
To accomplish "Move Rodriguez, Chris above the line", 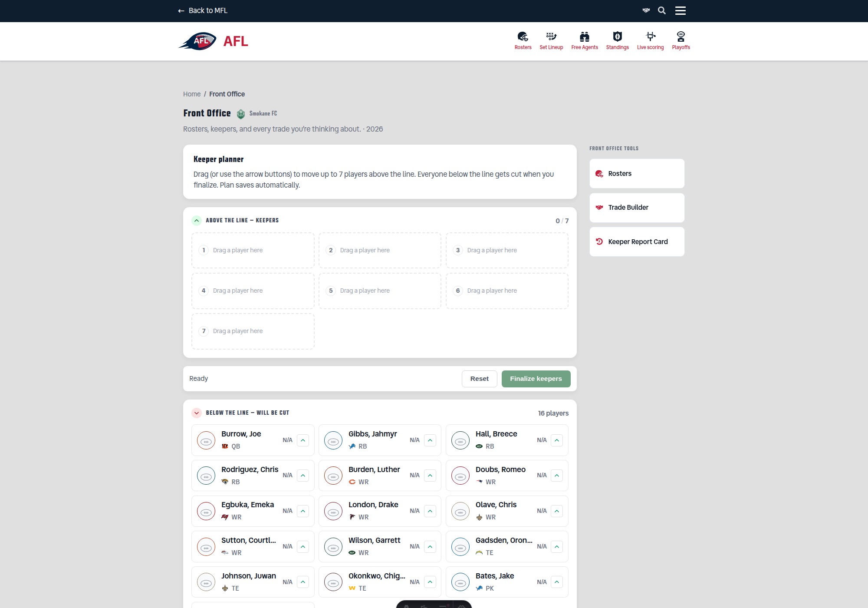I will pyautogui.click(x=303, y=476).
